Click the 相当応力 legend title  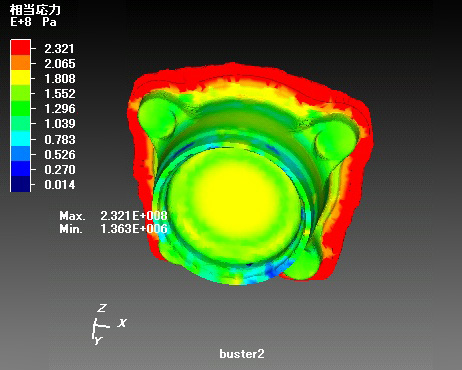coord(35,10)
